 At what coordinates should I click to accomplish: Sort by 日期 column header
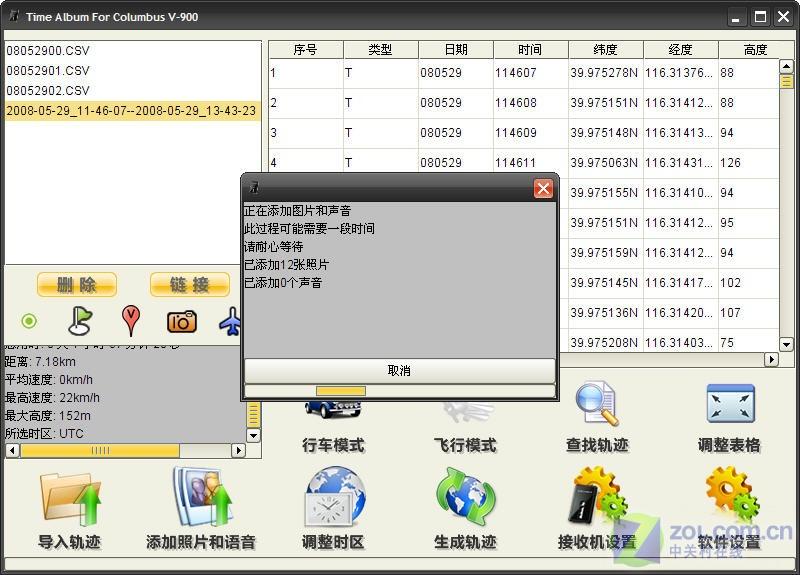click(x=456, y=50)
